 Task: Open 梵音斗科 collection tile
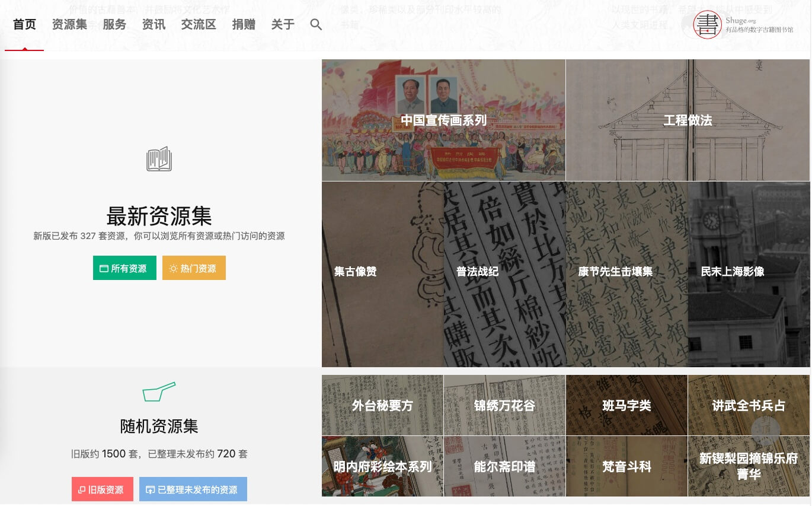pos(626,466)
